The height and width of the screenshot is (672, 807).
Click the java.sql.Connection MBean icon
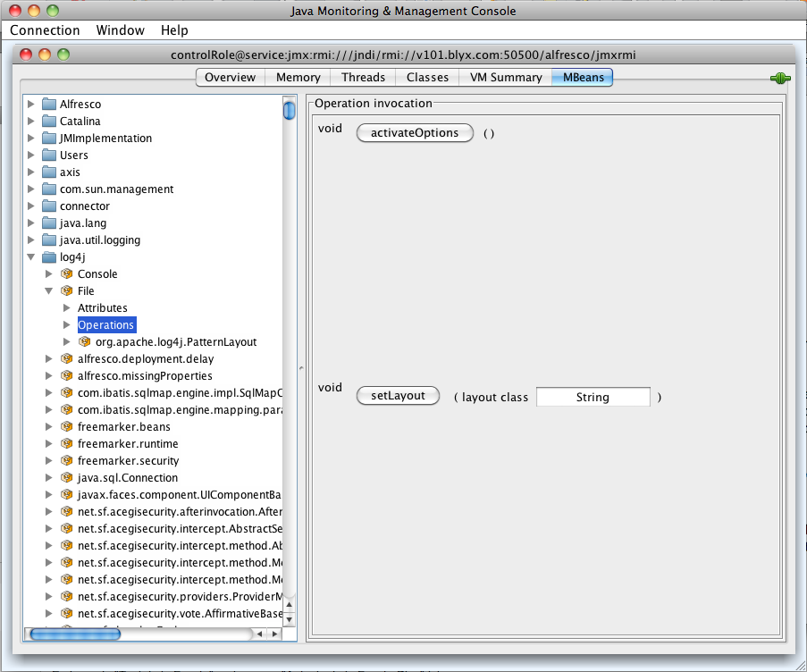coord(66,477)
